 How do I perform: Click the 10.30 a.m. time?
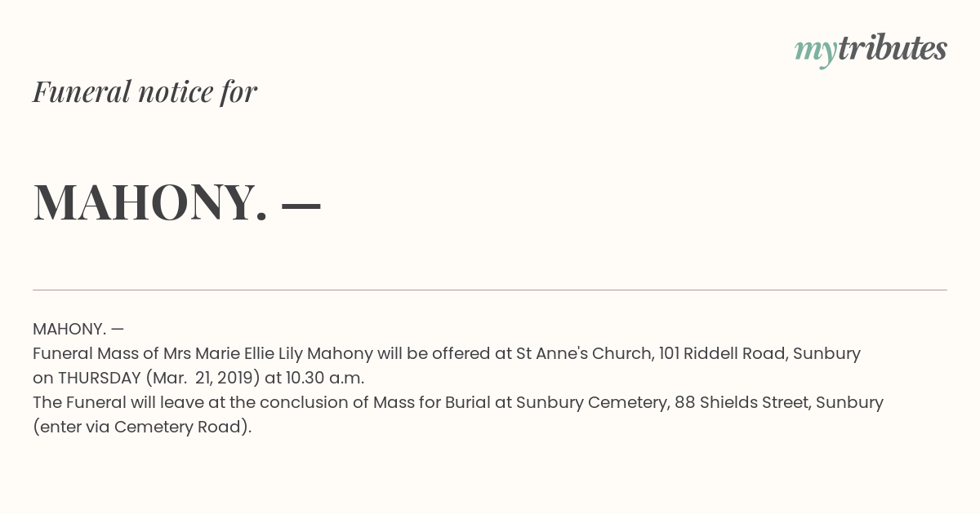[325, 378]
